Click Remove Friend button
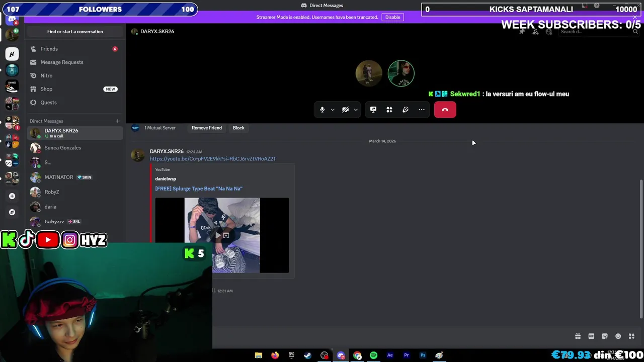 tap(206, 128)
